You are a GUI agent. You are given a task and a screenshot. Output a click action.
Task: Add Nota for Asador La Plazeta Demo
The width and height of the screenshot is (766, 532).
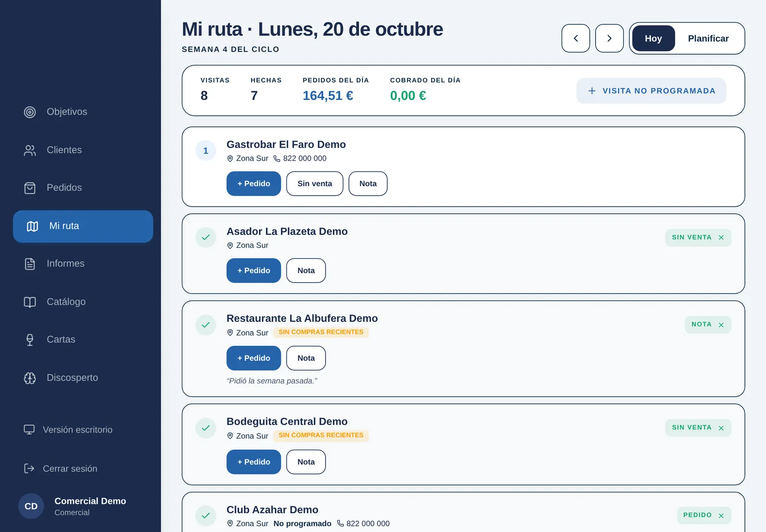pos(306,271)
